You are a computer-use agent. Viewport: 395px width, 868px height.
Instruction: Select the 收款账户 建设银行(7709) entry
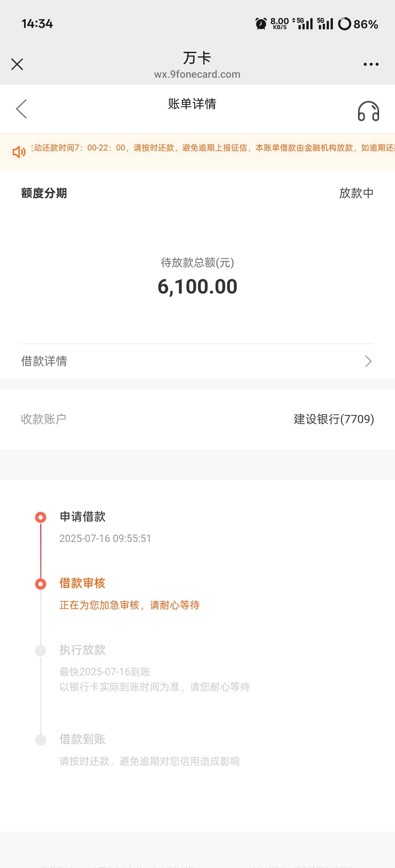point(197,419)
